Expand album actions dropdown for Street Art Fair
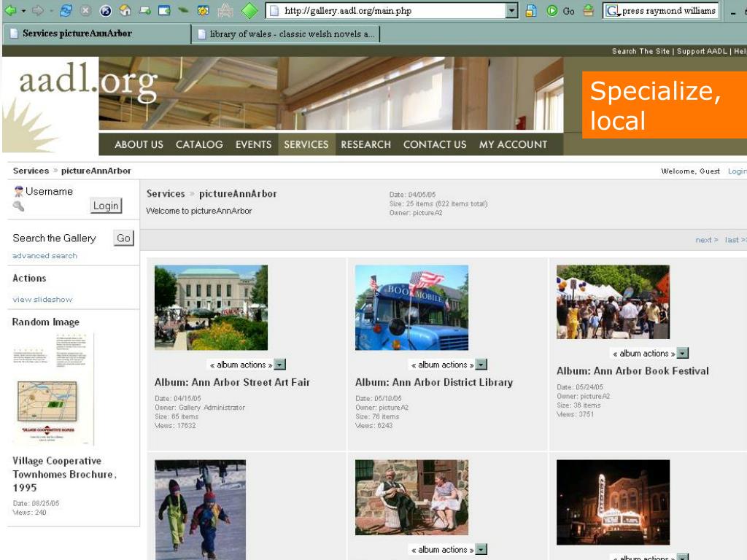Screen dimensions: 747x560 point(280,365)
